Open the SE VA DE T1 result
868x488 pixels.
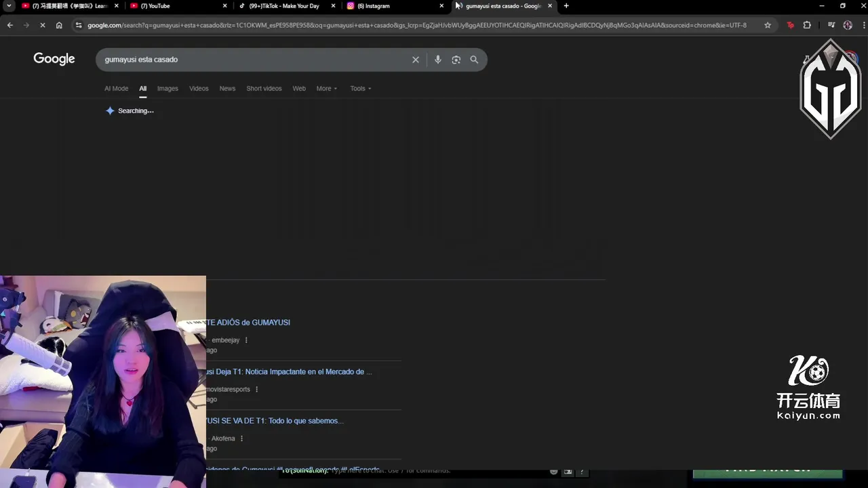tap(275, 421)
